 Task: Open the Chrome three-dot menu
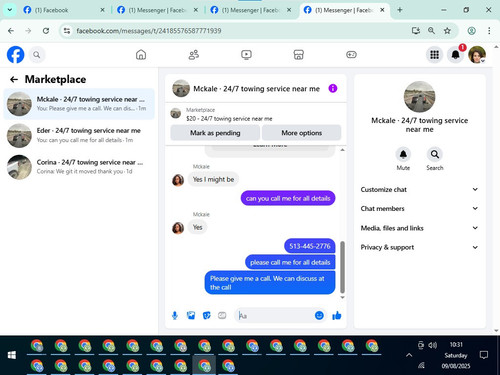(489, 31)
